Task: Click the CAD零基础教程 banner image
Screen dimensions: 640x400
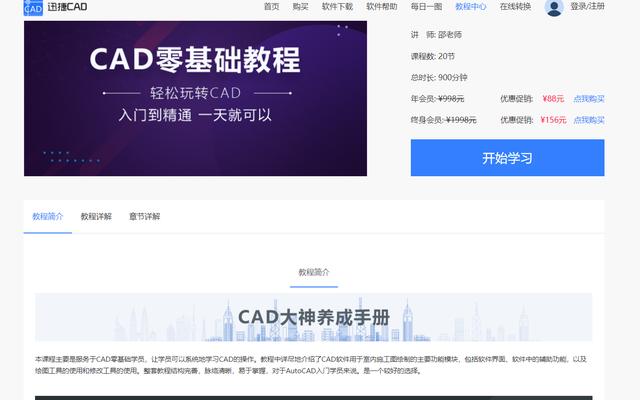Action: [x=196, y=98]
